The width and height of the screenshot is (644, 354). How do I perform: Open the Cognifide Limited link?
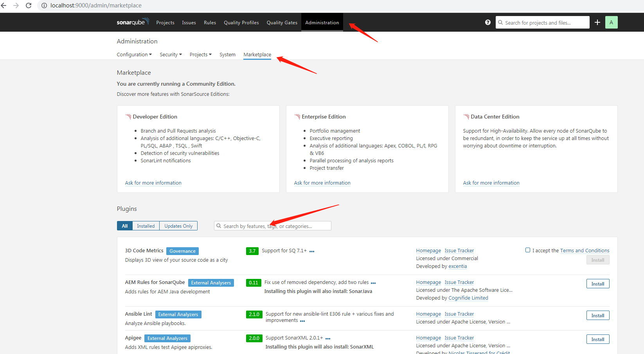pos(468,298)
